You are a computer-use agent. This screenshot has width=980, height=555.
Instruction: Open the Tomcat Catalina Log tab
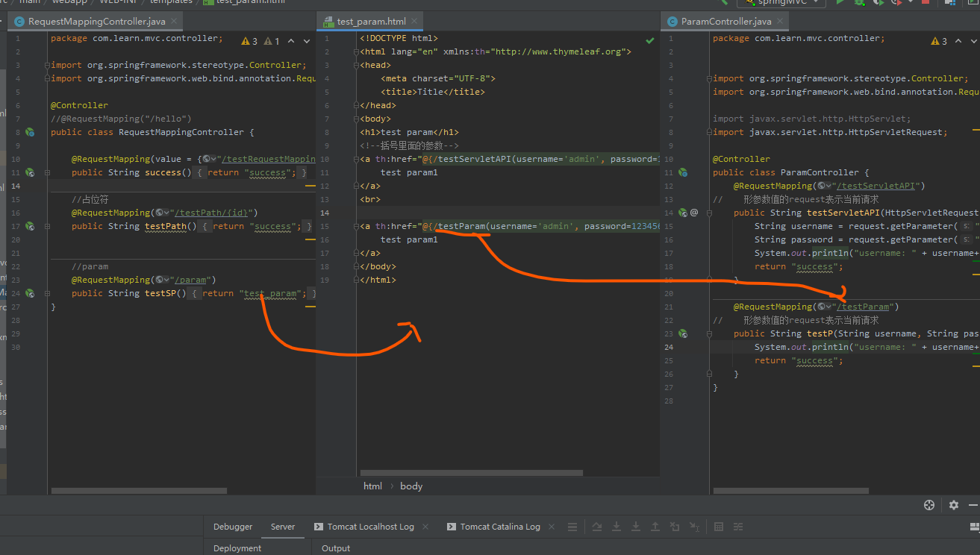(493, 527)
